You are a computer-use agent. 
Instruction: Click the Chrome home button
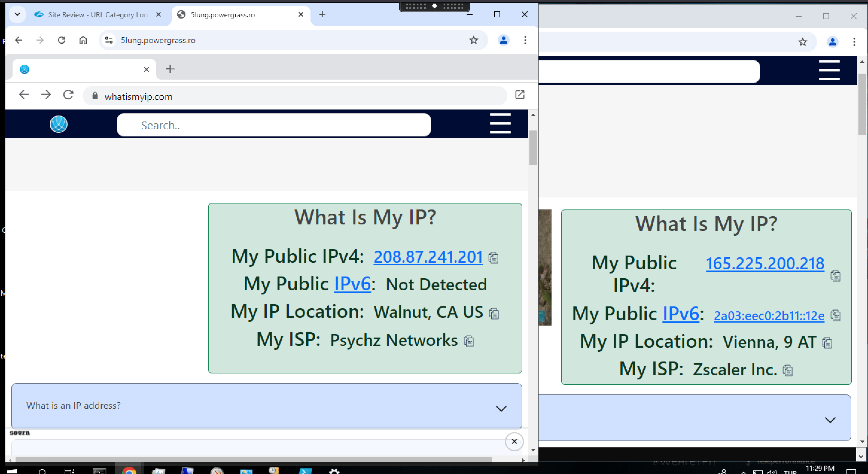tap(83, 40)
